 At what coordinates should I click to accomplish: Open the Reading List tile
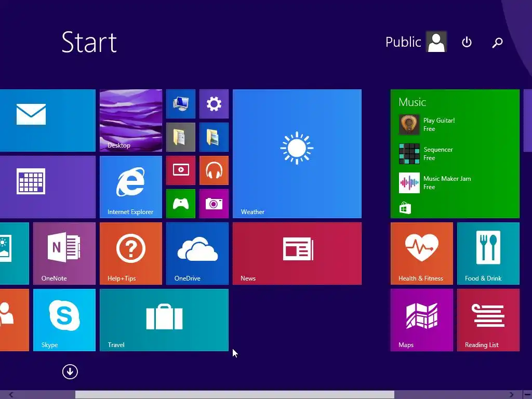(488, 320)
